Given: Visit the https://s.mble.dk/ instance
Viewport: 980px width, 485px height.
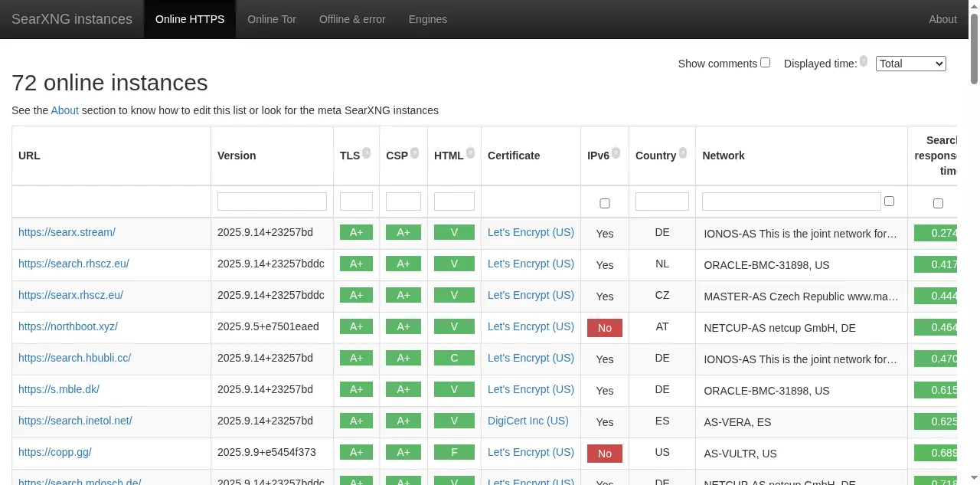Looking at the screenshot, I should [x=59, y=389].
